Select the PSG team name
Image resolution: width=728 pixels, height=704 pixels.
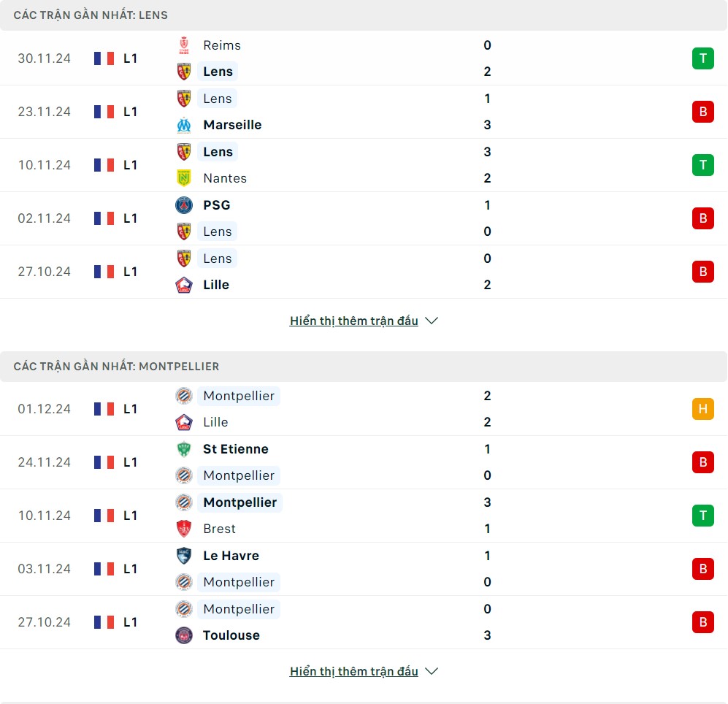coord(217,205)
